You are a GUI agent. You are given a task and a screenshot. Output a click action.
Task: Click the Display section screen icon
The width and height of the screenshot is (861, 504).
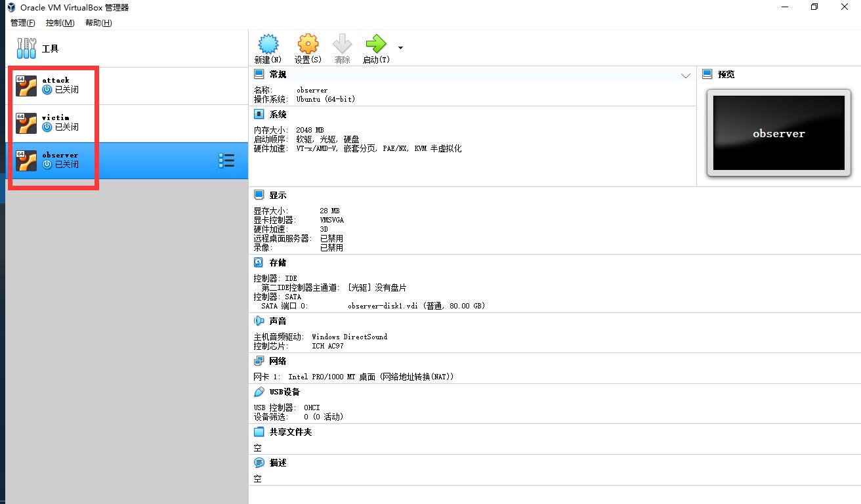[259, 196]
